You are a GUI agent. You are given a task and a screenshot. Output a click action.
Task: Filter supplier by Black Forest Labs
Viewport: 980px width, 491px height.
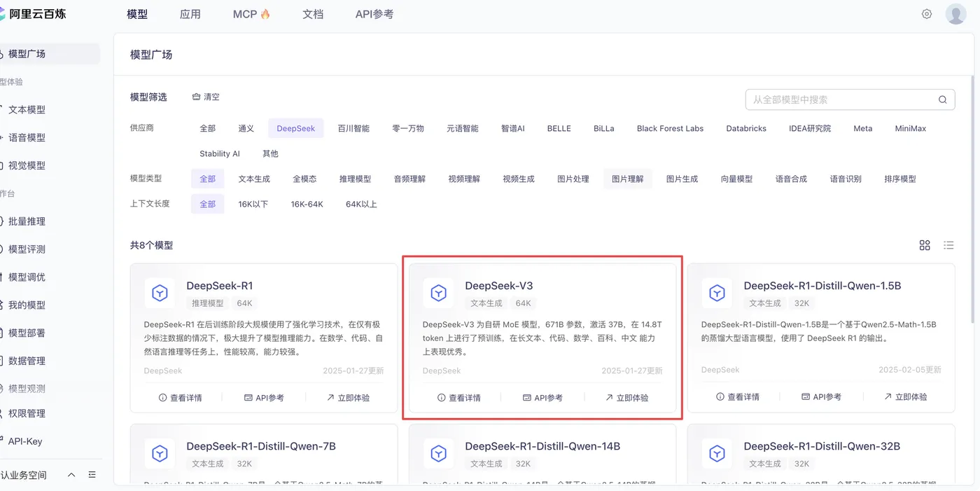670,128
